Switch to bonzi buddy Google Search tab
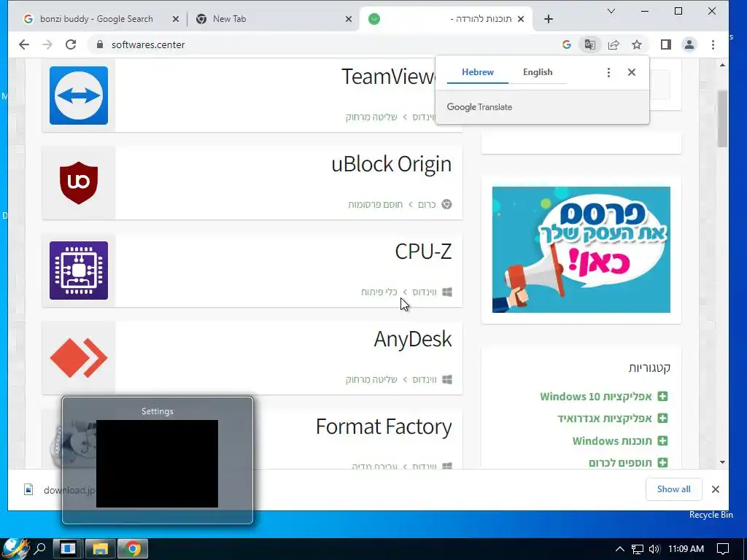 tap(97, 19)
